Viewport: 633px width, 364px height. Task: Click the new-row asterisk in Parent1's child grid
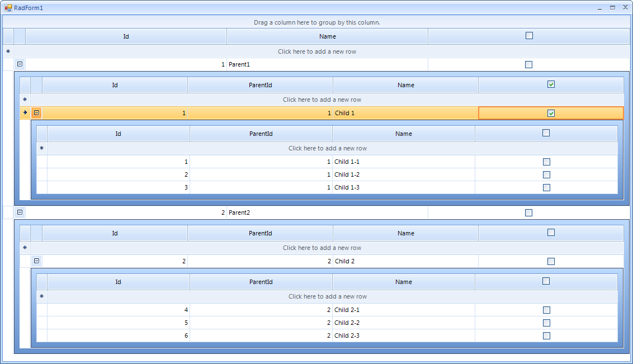(25, 100)
